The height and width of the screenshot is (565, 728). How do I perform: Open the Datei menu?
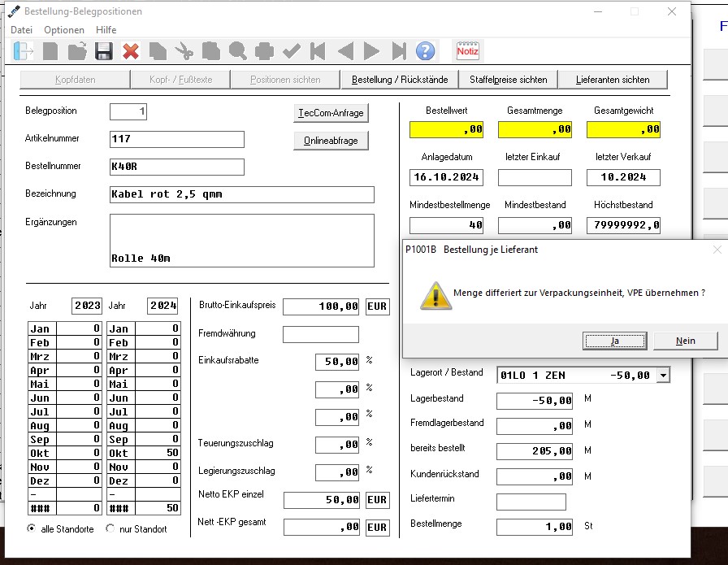pos(21,30)
